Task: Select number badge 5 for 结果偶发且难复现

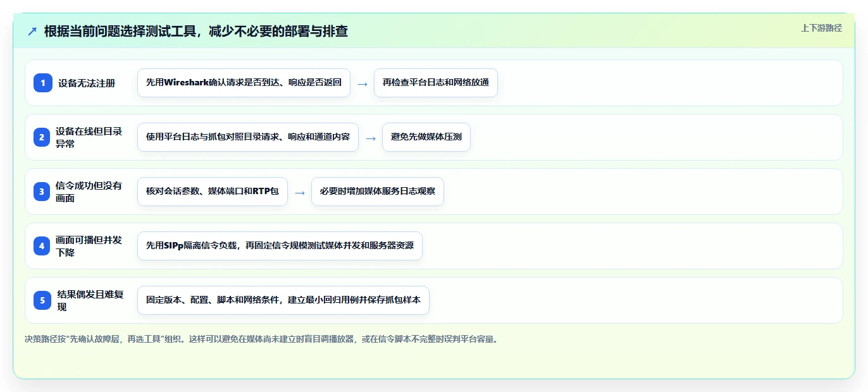Action: coord(43,300)
